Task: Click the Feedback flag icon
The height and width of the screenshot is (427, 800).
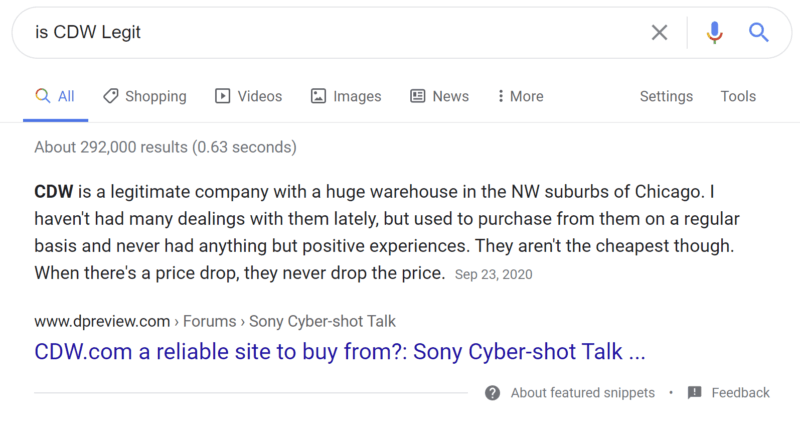Action: click(x=695, y=393)
